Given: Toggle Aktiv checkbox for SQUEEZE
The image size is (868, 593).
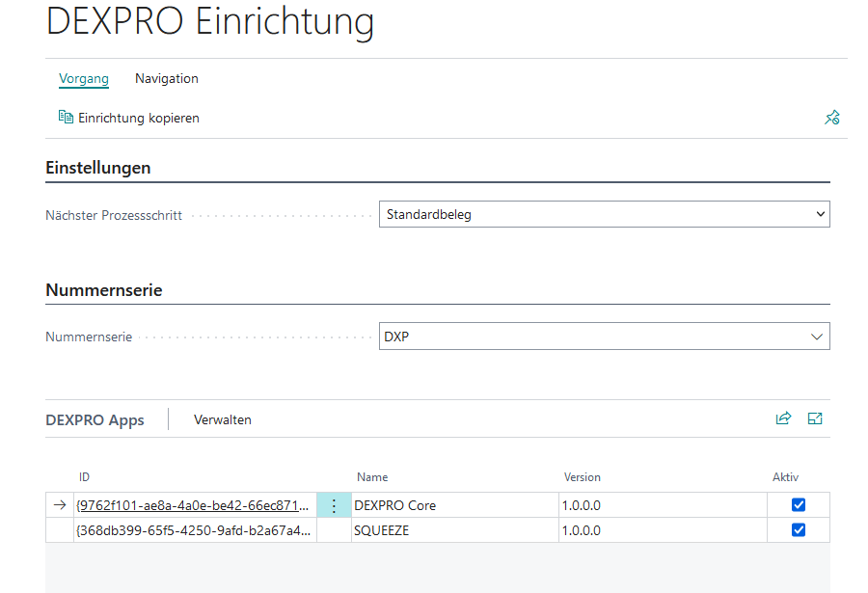Looking at the screenshot, I should 798,530.
